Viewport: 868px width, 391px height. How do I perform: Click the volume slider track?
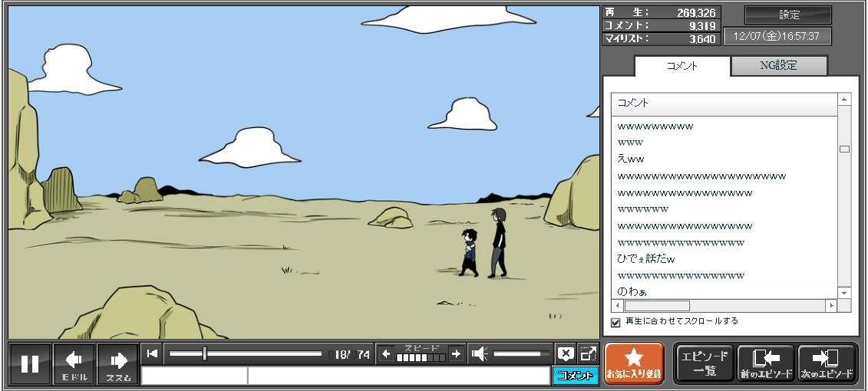[521, 353]
